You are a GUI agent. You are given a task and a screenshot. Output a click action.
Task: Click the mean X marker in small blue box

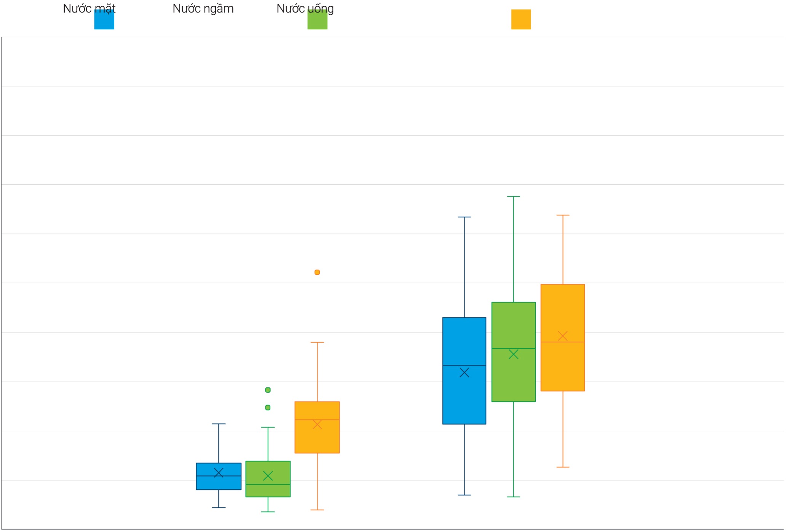click(x=219, y=473)
